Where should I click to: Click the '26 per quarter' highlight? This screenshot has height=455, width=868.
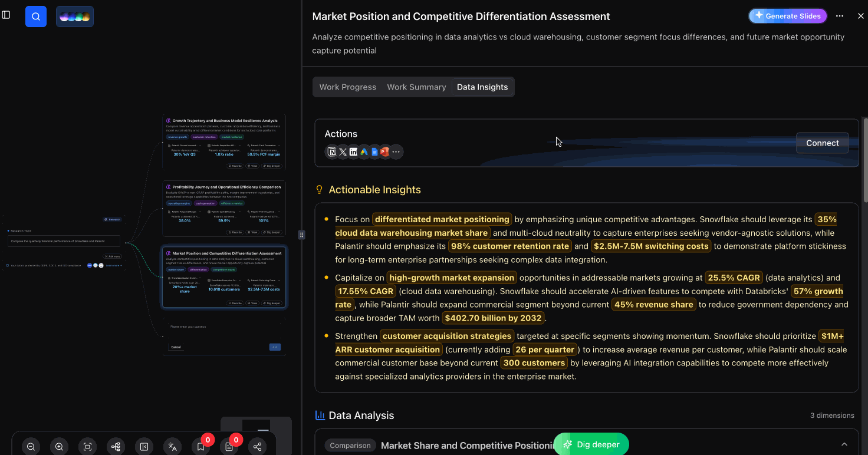pyautogui.click(x=545, y=350)
